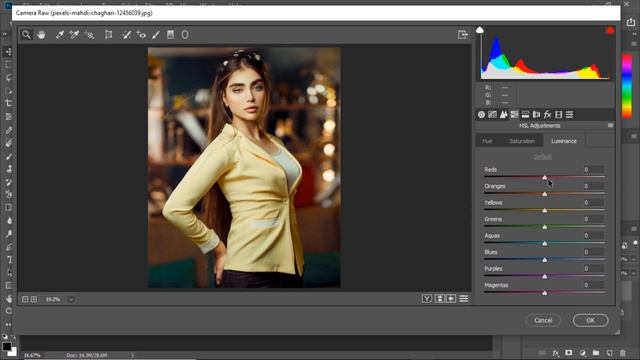Click the photo preview image
The image size is (640, 360).
(x=244, y=168)
